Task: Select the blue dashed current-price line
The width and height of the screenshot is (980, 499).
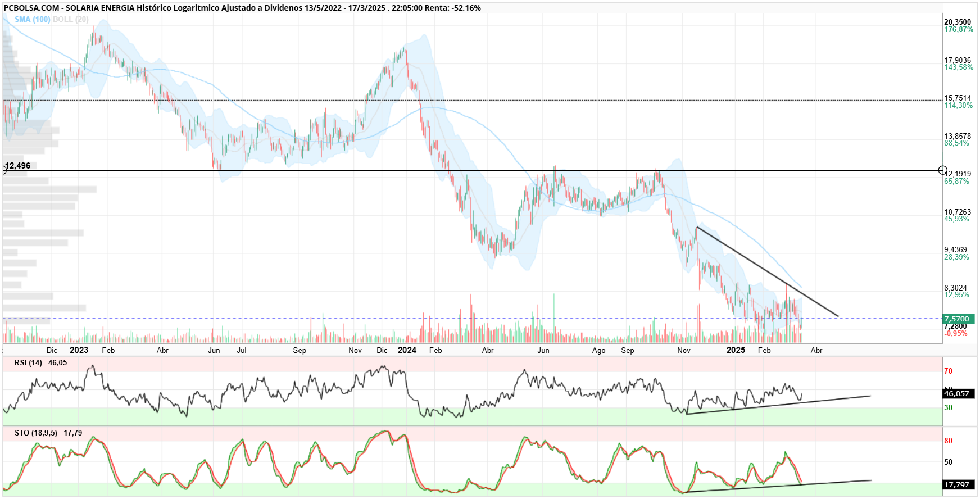Action: point(472,319)
